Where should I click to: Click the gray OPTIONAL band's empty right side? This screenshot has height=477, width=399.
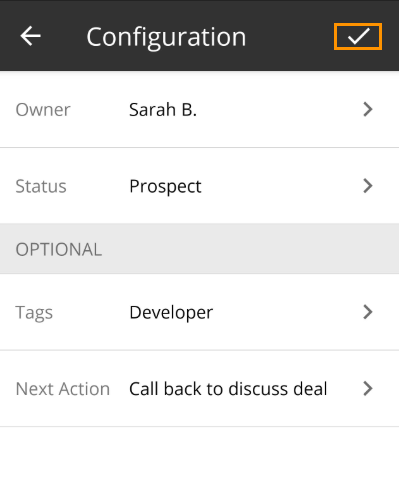(x=250, y=249)
